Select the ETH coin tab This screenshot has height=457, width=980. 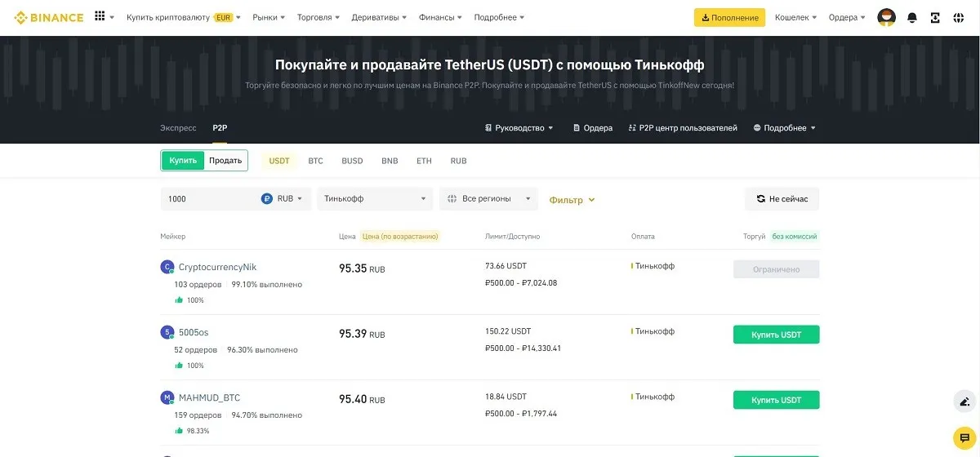pos(424,161)
